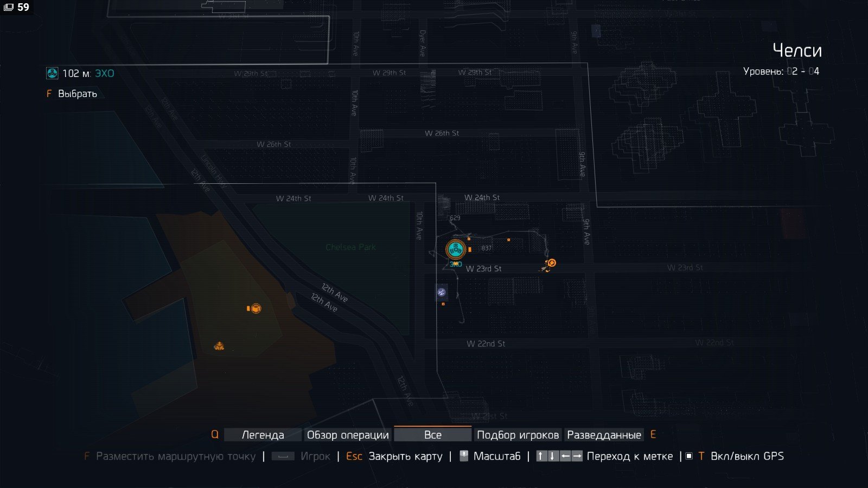Select the purple safe house icon
The height and width of the screenshot is (488, 868).
[x=442, y=292]
